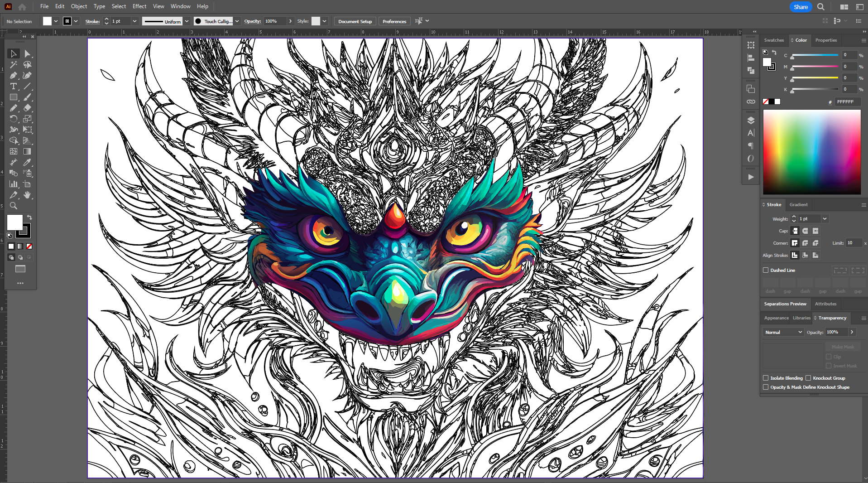Image resolution: width=868 pixels, height=483 pixels.
Task: Choose the Magic Wand tool
Action: [x=14, y=64]
